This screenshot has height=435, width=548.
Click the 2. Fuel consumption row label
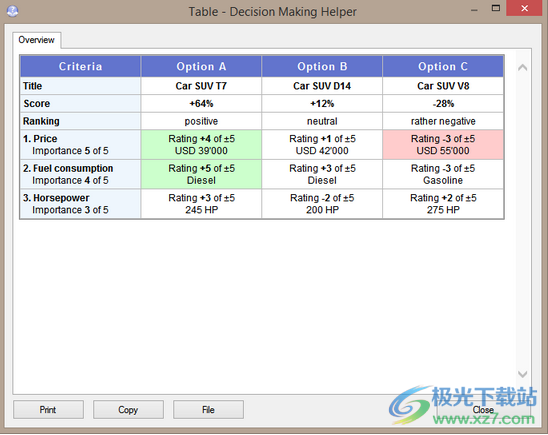pos(80,174)
